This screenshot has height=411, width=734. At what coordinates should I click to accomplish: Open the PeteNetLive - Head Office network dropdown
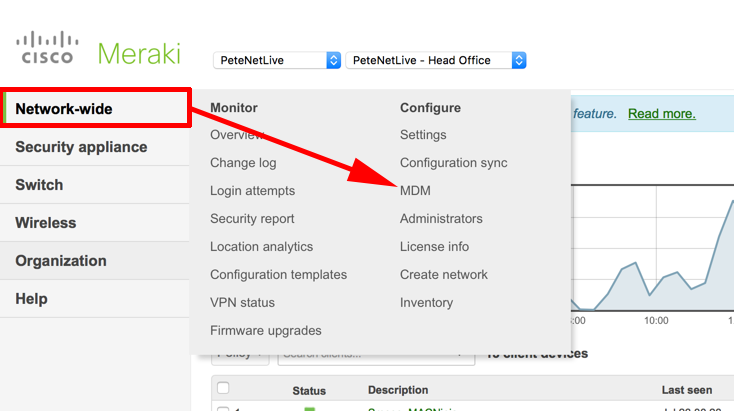point(436,60)
